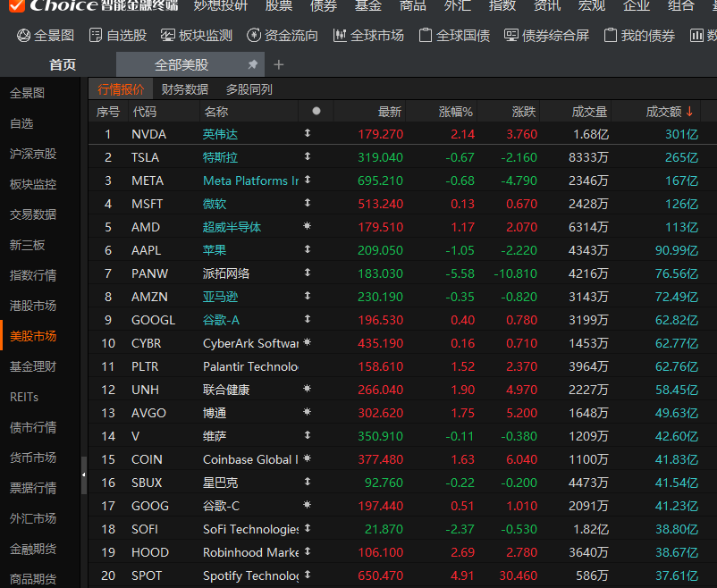Click the star marker in AMD row
This screenshot has height=588, width=717.
308,226
